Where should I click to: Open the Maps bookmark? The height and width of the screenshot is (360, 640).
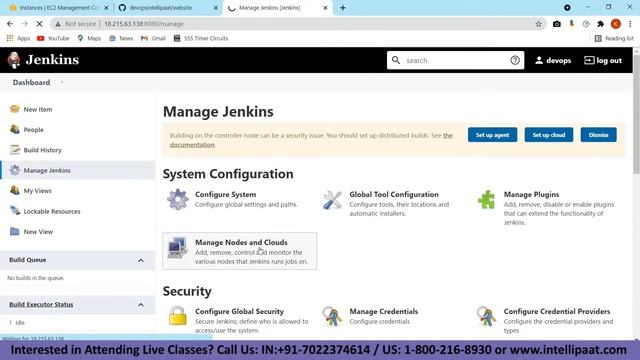89,38
